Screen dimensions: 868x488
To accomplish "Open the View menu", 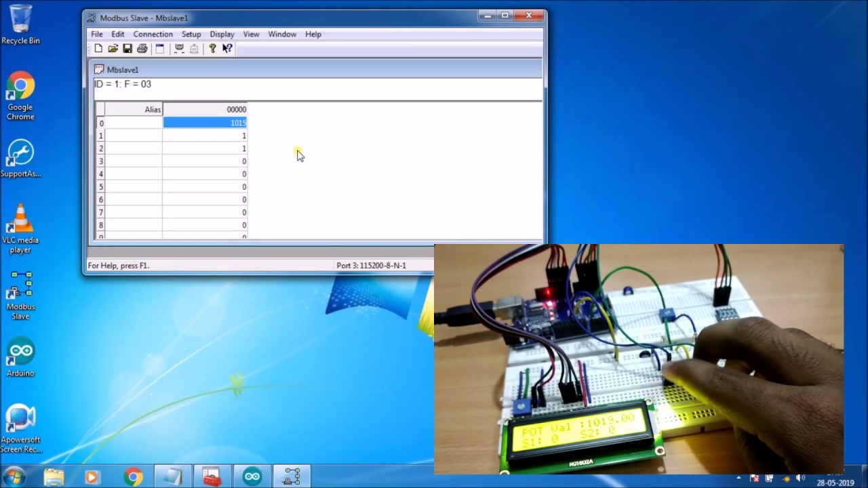I will click(x=251, y=34).
